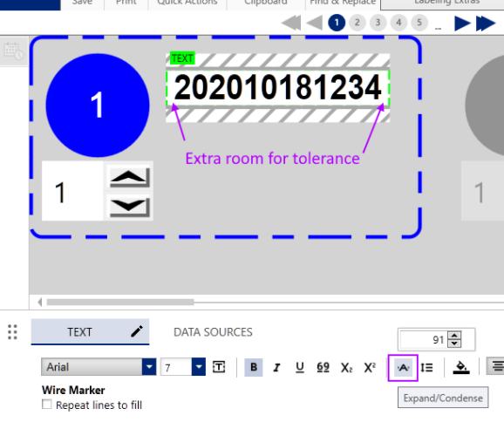This screenshot has width=504, height=422.
Task: Click the more pages ellipsis
Action: point(438,28)
